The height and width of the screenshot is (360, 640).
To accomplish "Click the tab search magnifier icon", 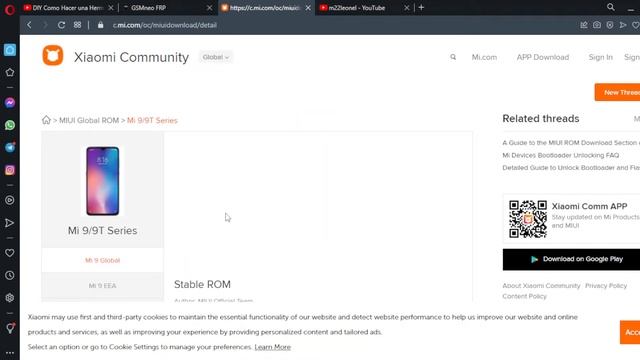I will 611,7.
